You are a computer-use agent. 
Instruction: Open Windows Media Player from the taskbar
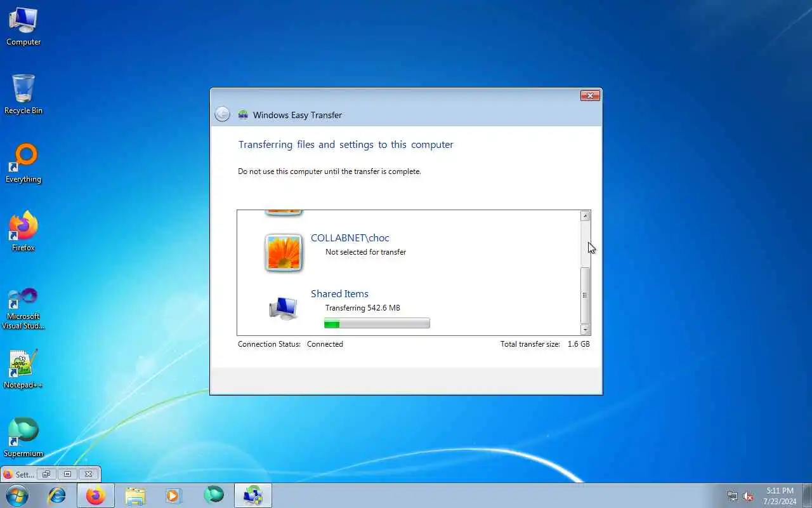coord(174,495)
